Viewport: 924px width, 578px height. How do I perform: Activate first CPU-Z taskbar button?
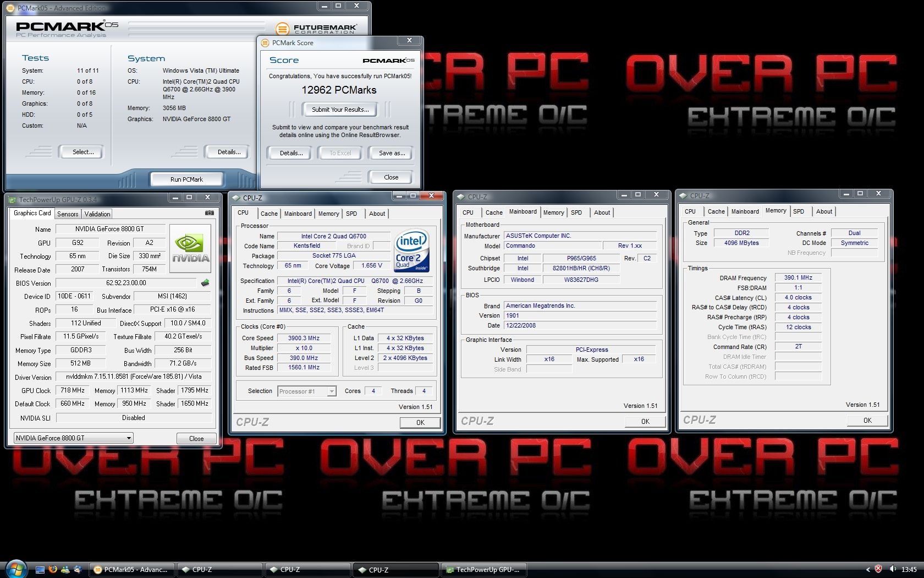pyautogui.click(x=219, y=570)
